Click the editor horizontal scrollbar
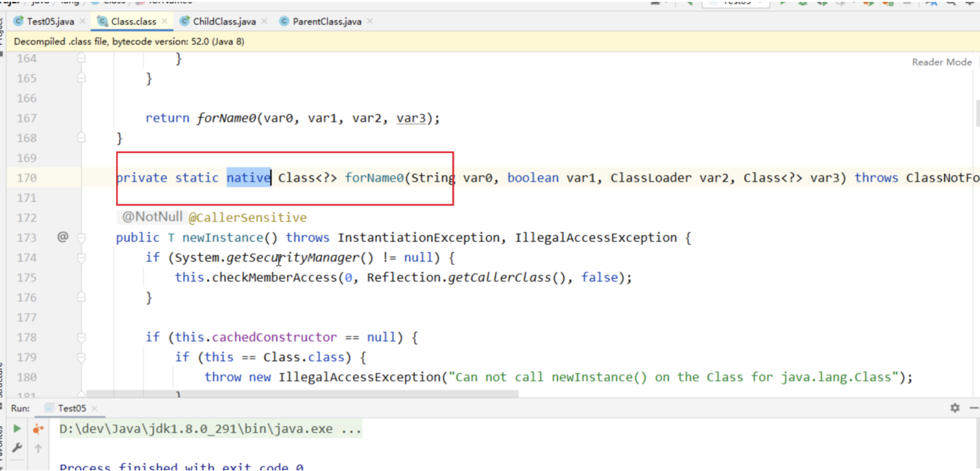 pyautogui.click(x=303, y=394)
